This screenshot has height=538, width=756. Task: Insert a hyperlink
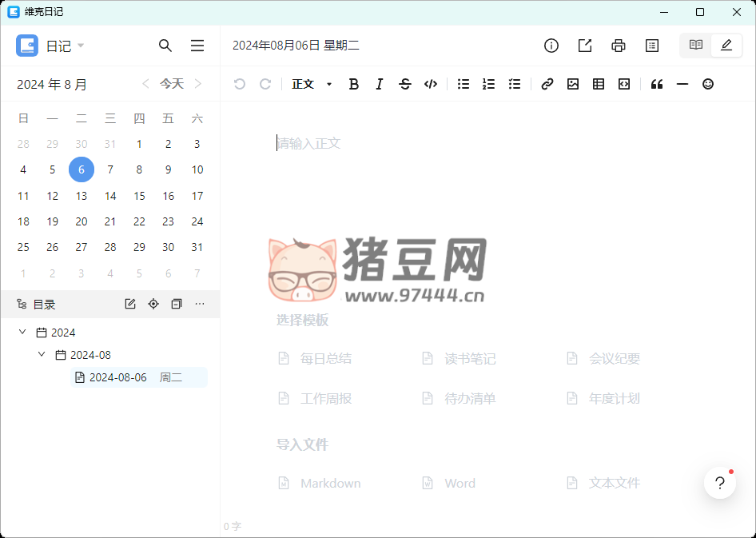pos(547,85)
